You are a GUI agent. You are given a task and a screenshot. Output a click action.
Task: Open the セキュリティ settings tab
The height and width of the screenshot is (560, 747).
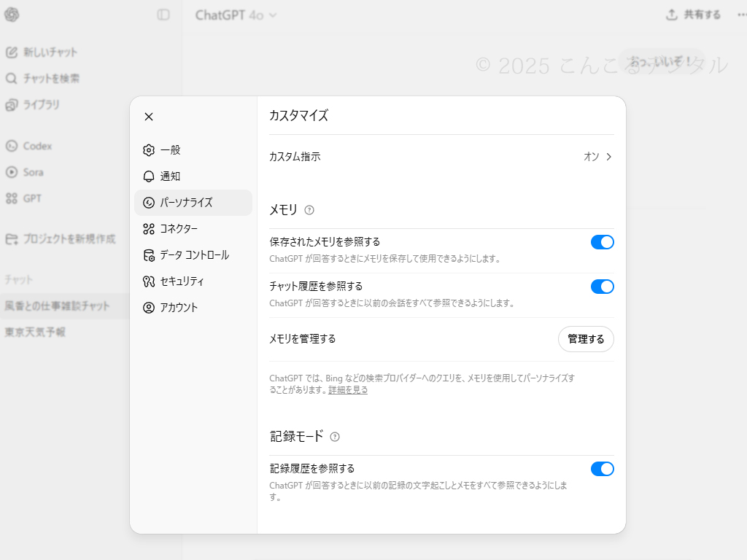193,281
